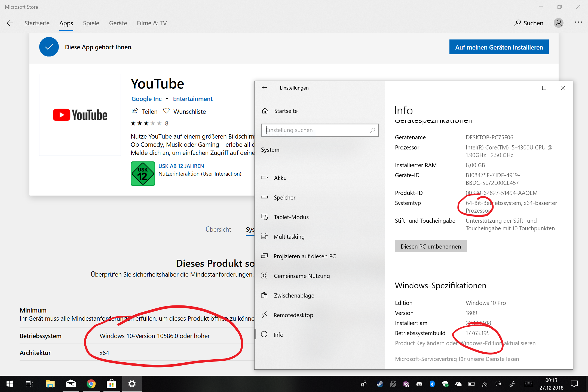Screen dimensions: 588x392
Task: Open Wi-Fi network tray icon
Action: tap(485, 384)
